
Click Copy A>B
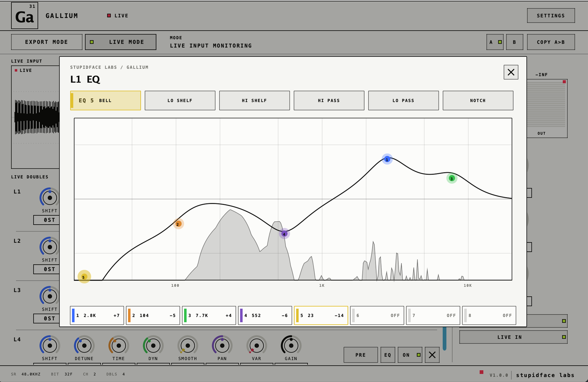[x=551, y=42]
